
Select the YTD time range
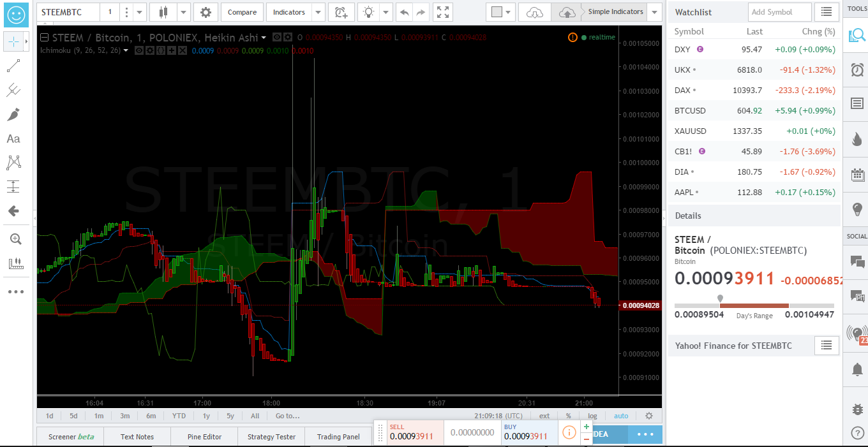coord(179,416)
